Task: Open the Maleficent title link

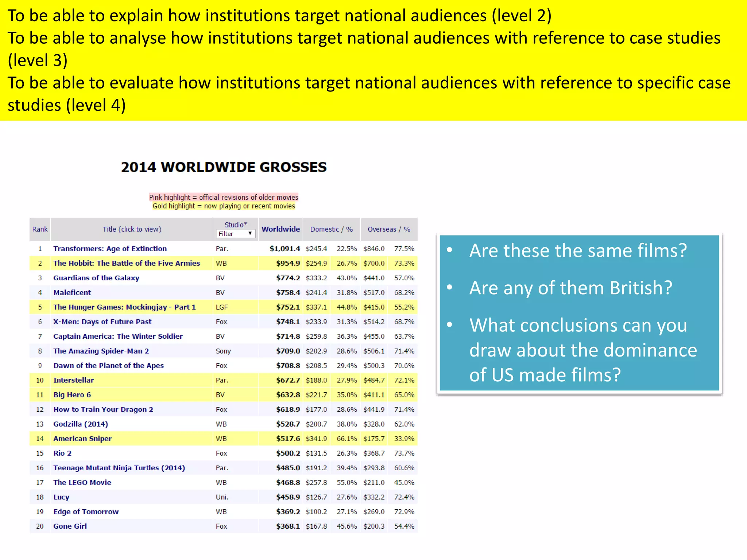Action: click(x=72, y=292)
